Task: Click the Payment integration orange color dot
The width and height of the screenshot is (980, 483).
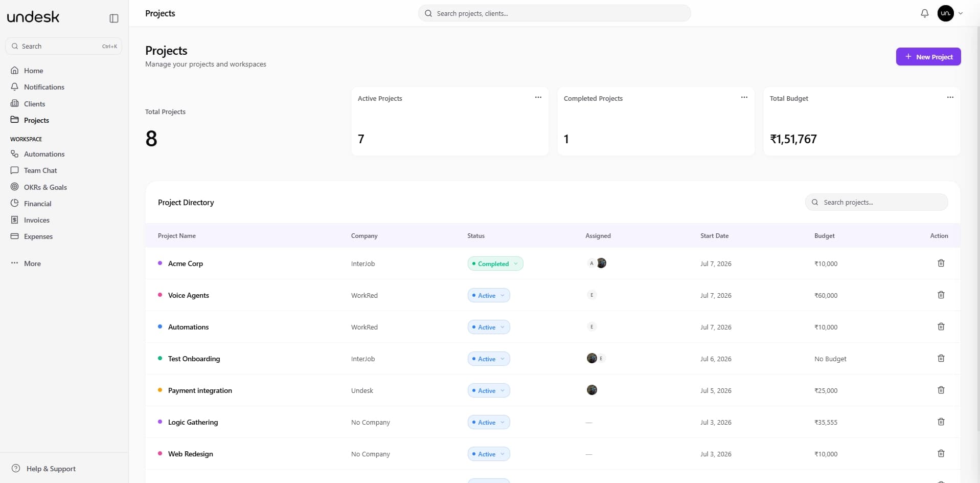Action: coord(160,390)
